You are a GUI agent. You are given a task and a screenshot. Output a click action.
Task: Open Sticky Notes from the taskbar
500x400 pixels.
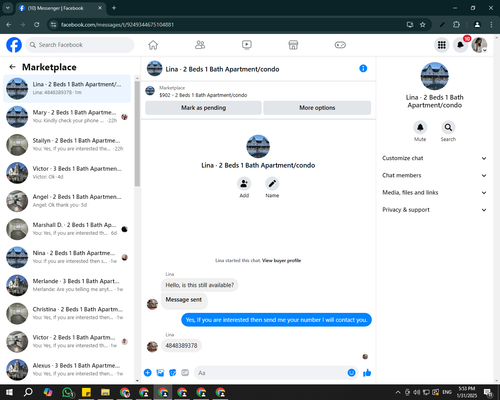[x=86, y=392]
